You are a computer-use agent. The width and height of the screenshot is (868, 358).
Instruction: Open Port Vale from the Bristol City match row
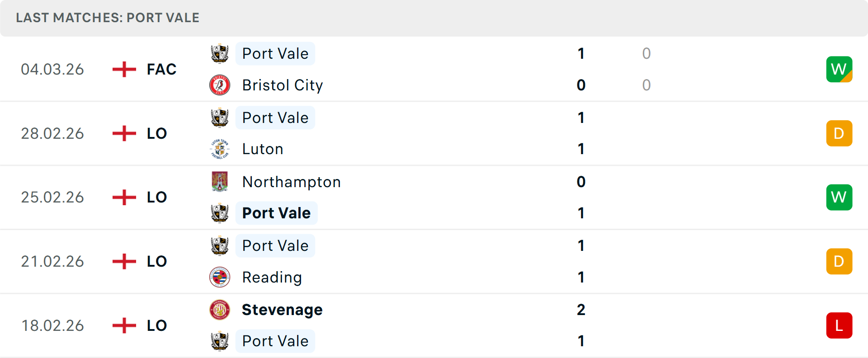pyautogui.click(x=275, y=53)
